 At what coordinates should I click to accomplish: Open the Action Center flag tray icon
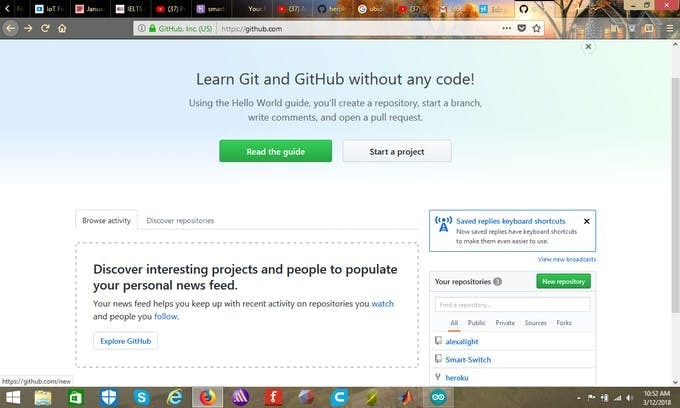[x=591, y=398]
